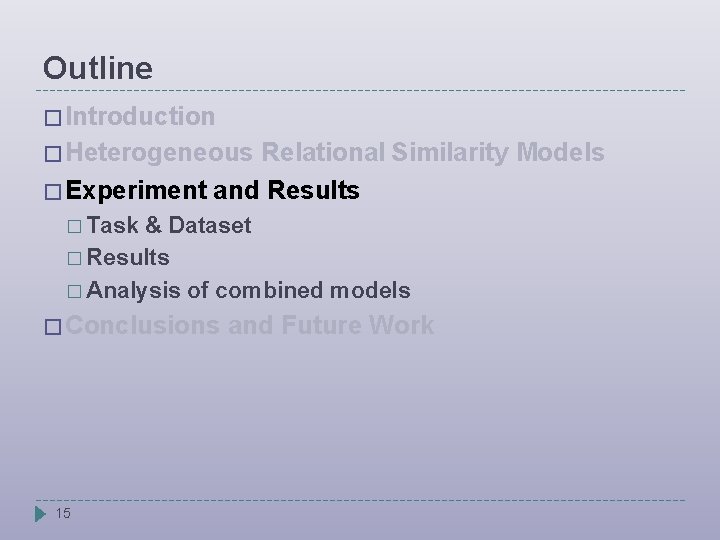
Task: Click the Heterogeneous Relational Similarity Models entry
Action: pos(336,152)
